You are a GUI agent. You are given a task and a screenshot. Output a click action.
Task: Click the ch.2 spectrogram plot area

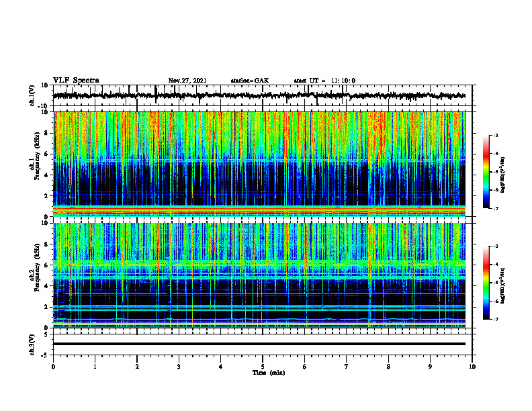click(x=259, y=275)
